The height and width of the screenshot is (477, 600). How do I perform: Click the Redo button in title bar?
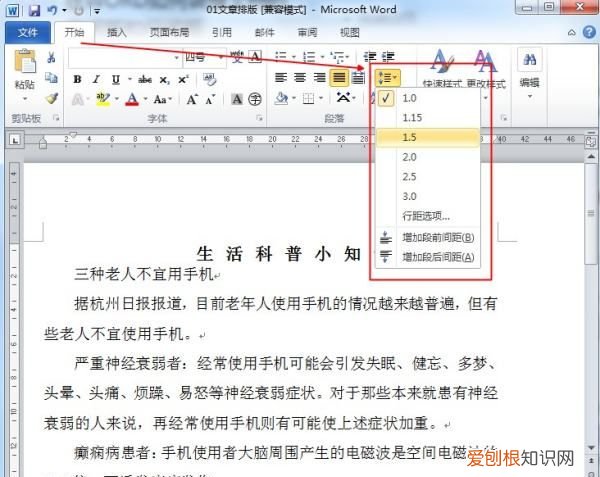pyautogui.click(x=79, y=11)
